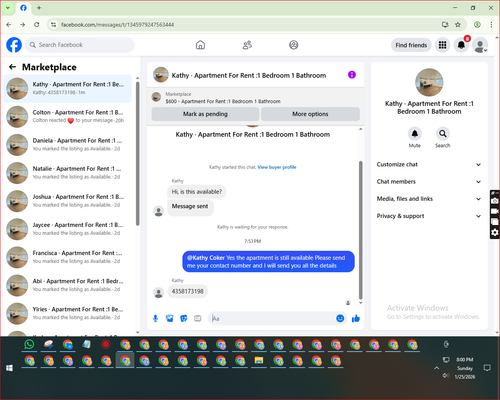This screenshot has height=400, width=500.
Task: Attach a file with the photo icon
Action: tap(170, 319)
